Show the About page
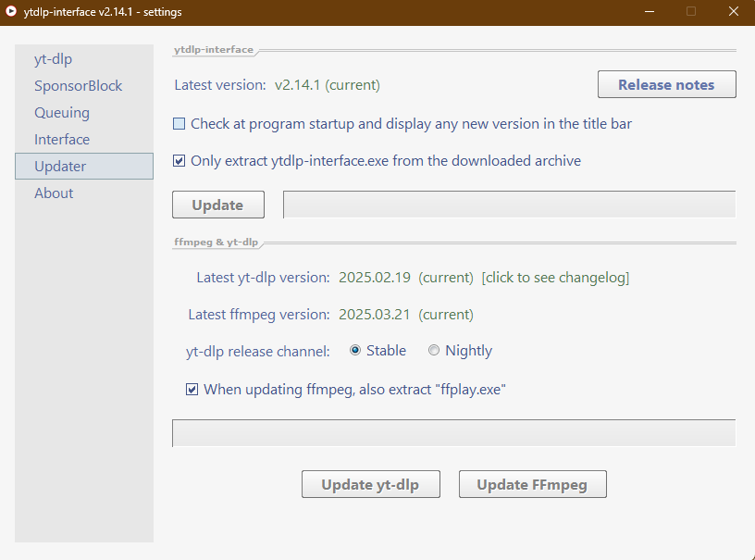The image size is (755, 560). click(84, 193)
